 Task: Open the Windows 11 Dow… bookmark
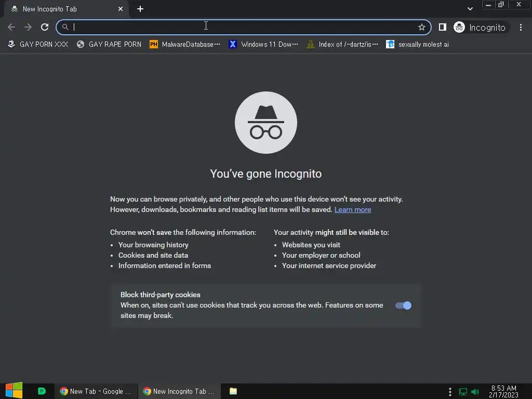click(263, 45)
